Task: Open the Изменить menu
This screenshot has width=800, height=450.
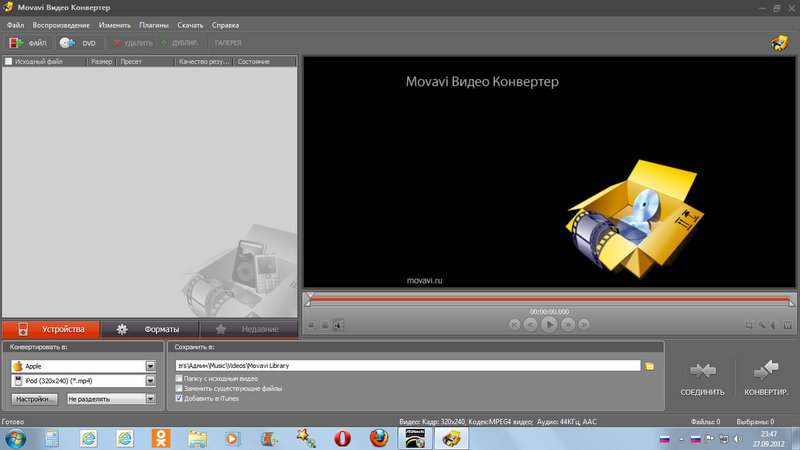Action: [x=114, y=25]
